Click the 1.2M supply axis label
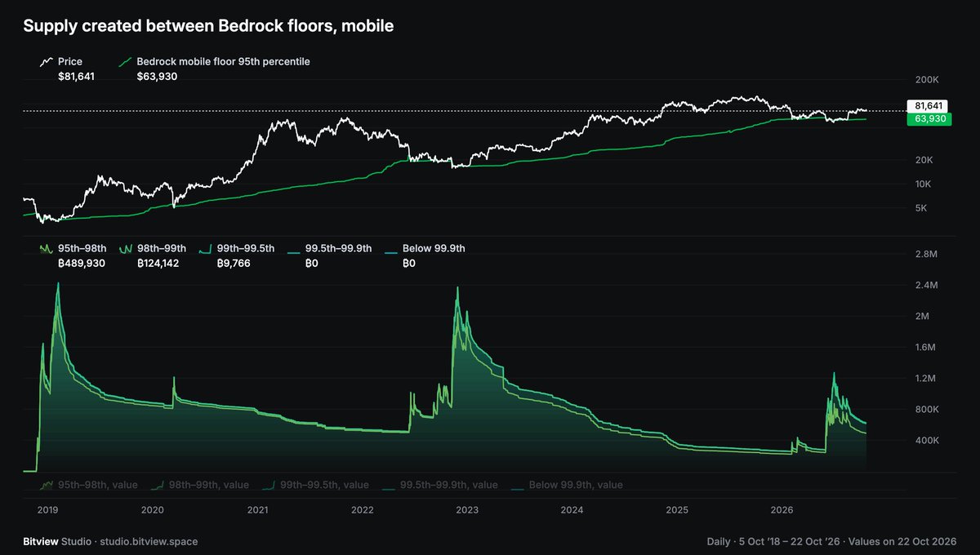The height and width of the screenshot is (555, 980). [x=926, y=379]
